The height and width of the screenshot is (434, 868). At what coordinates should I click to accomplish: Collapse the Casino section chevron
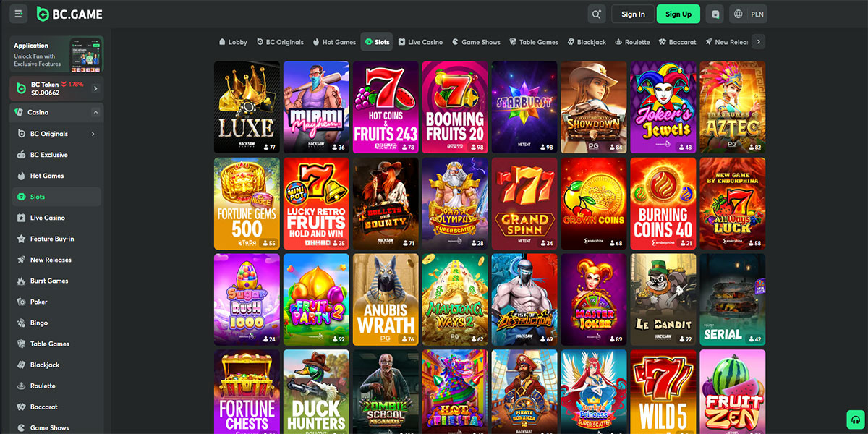(95, 112)
